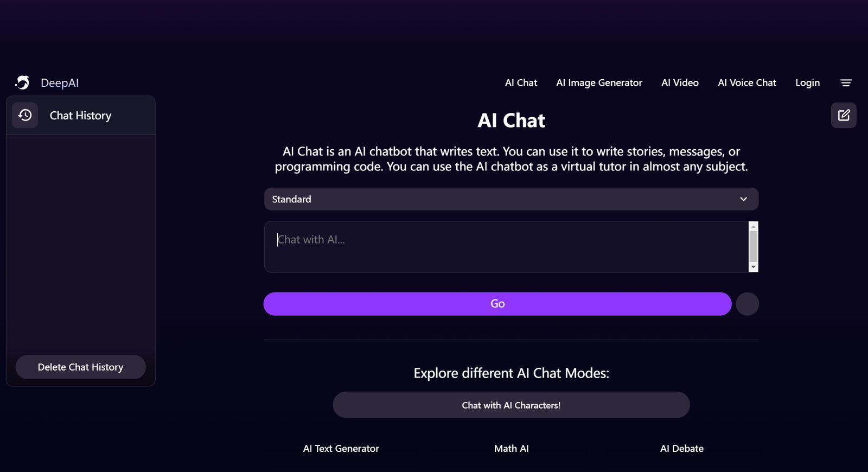Open AI Voice Chat from the navbar
Viewport: 868px width, 472px height.
pyautogui.click(x=746, y=82)
